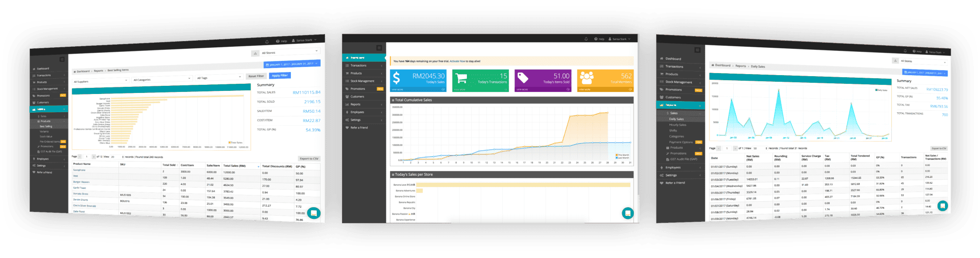Click the Apply Filter button

coord(280,75)
